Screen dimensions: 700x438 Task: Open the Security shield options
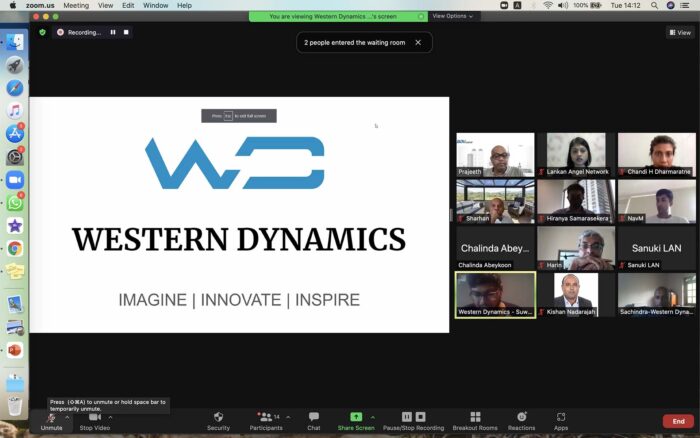click(218, 419)
